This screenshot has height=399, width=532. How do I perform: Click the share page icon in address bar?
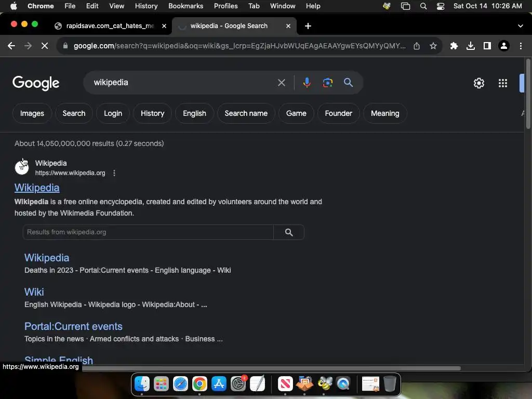click(x=417, y=46)
